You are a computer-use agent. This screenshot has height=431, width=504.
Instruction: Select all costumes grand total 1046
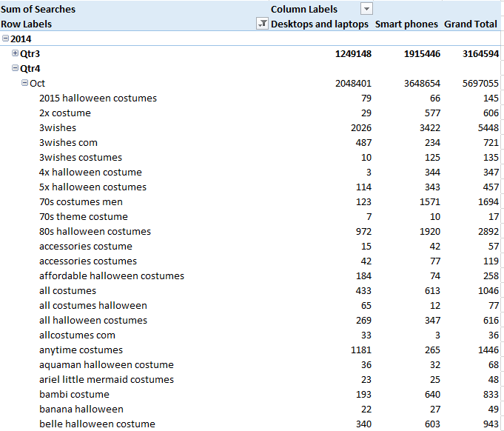click(x=488, y=290)
